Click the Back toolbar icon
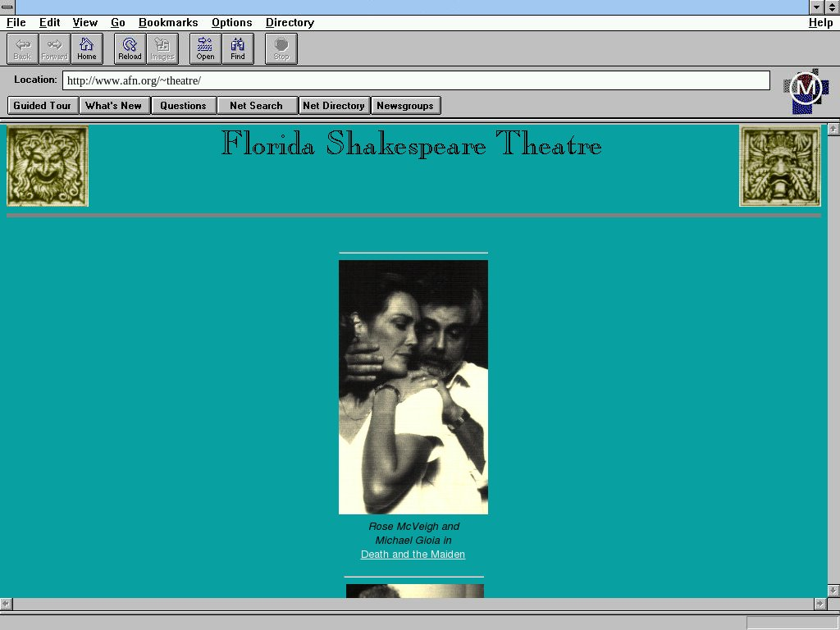The height and width of the screenshot is (630, 840). pos(22,48)
